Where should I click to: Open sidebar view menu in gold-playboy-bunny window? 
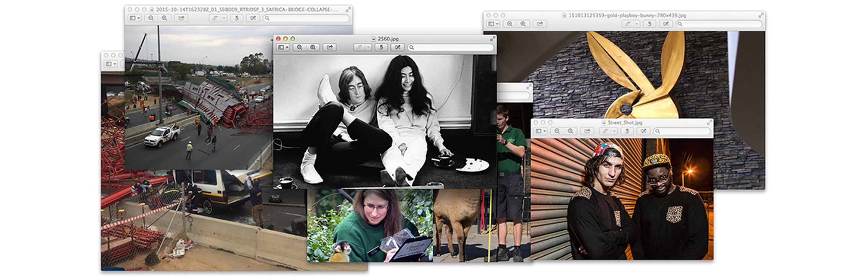coord(493,24)
